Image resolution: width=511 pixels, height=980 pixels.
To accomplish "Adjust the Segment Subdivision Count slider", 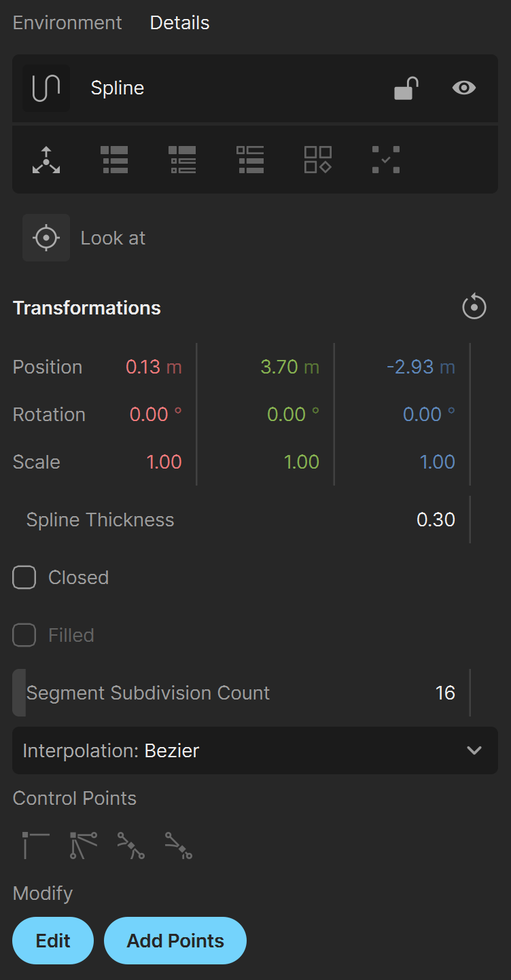I will tap(241, 693).
